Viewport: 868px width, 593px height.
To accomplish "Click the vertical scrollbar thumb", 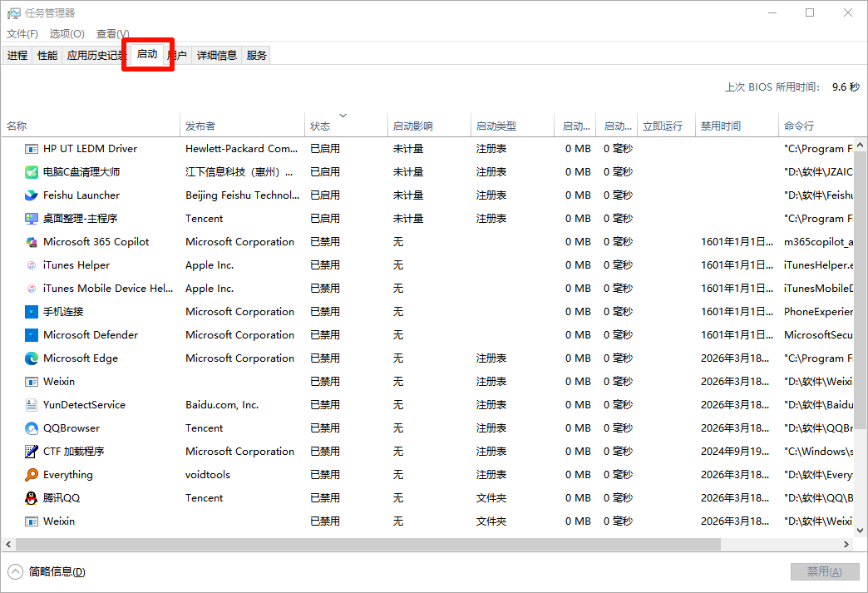I will pos(861,291).
